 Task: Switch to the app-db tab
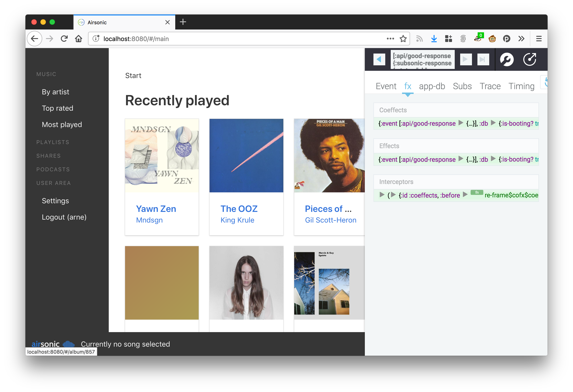pyautogui.click(x=432, y=86)
